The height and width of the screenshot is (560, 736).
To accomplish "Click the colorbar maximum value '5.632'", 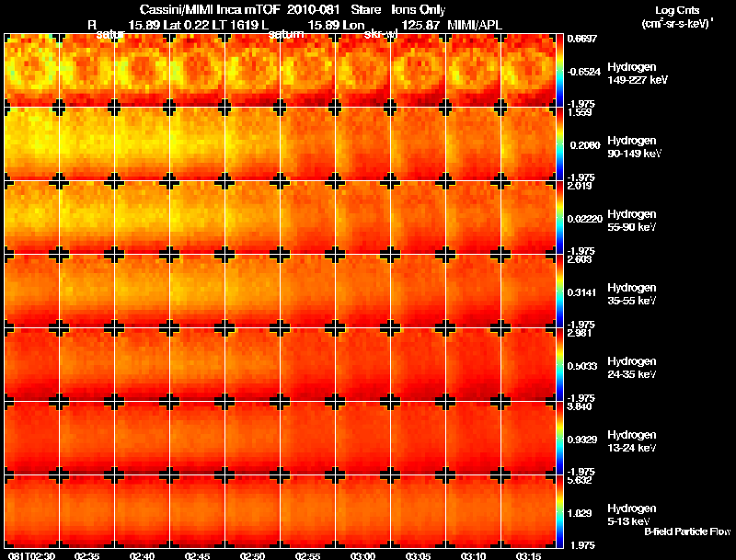I will [580, 480].
